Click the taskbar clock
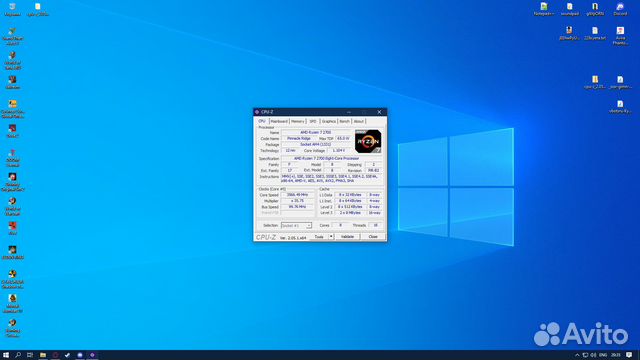Viewport: 640px width, 360px height. click(x=616, y=355)
